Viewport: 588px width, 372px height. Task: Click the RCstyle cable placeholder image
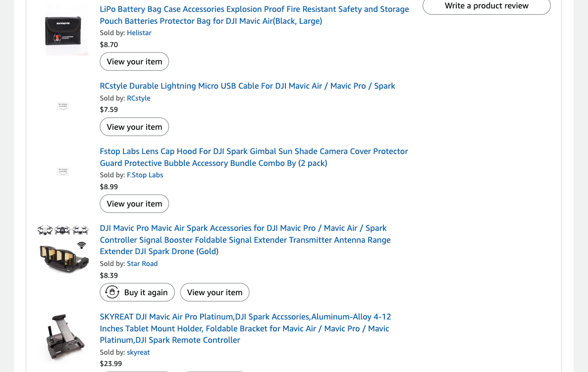63,106
